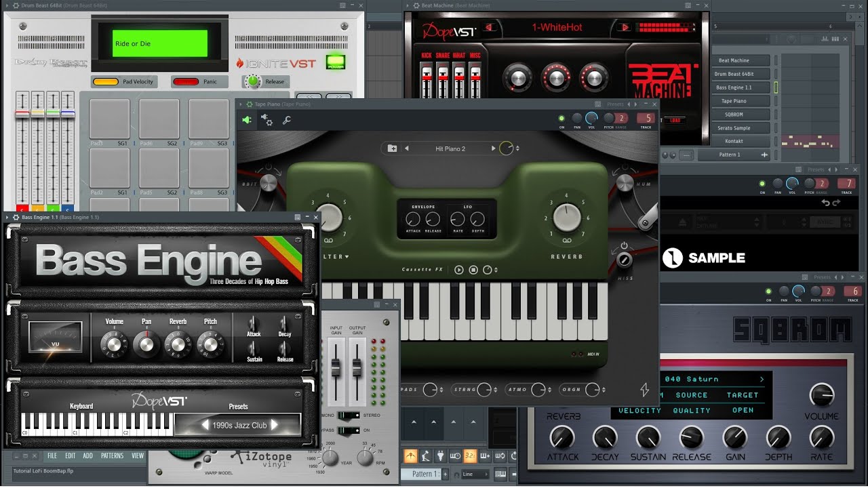
Task: Go to previous preset before Hit Piano 2
Action: (x=407, y=148)
